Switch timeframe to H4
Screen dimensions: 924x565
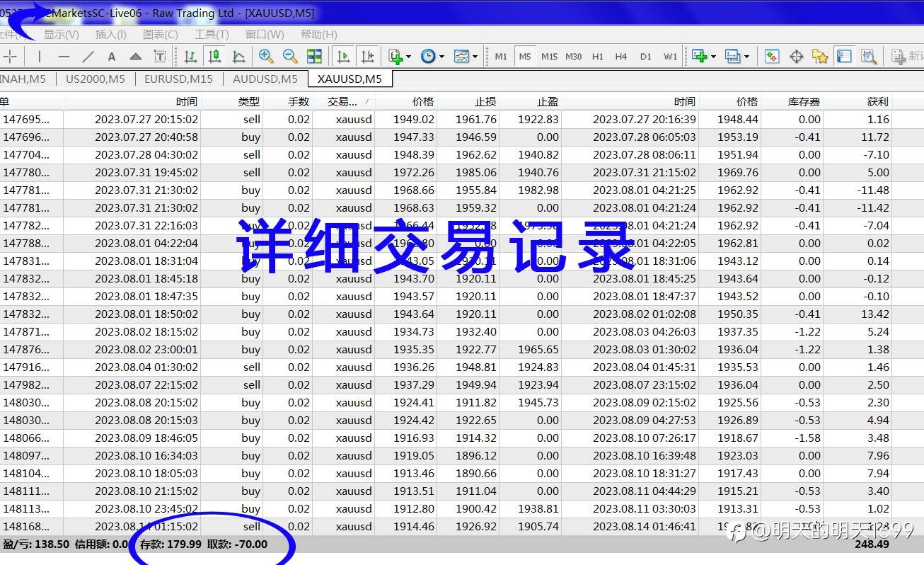[621, 57]
